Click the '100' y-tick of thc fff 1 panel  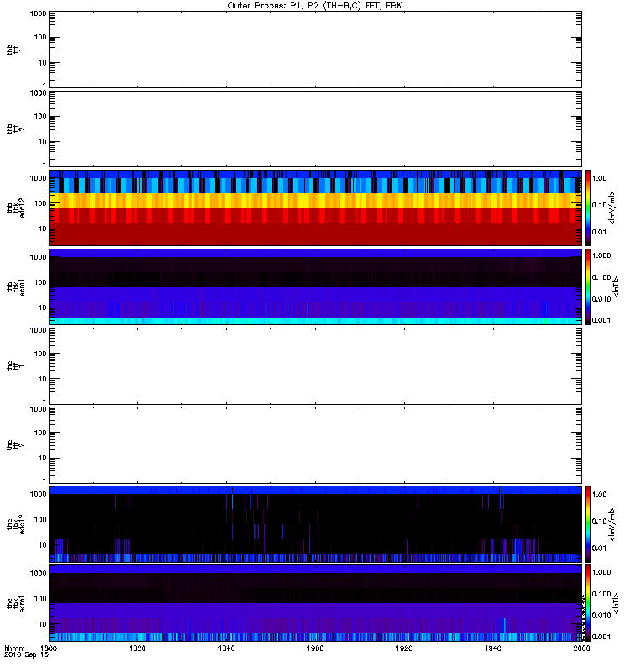coord(40,354)
